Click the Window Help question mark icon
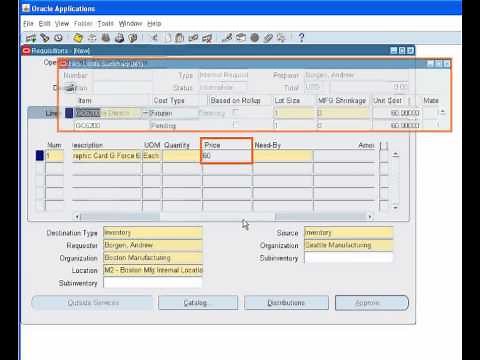The image size is (480, 360). pyautogui.click(x=301, y=38)
